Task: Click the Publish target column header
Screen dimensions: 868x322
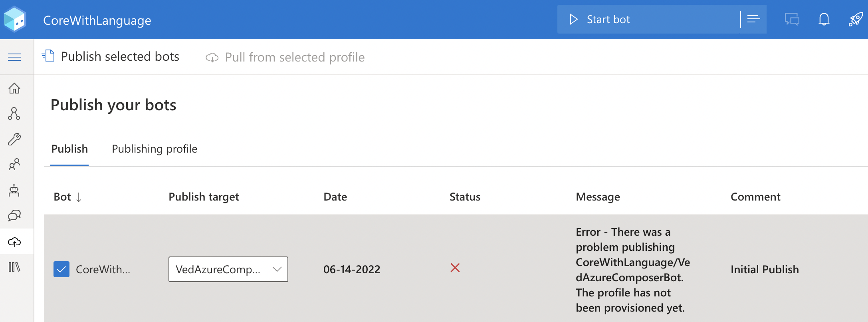Action: point(204,197)
